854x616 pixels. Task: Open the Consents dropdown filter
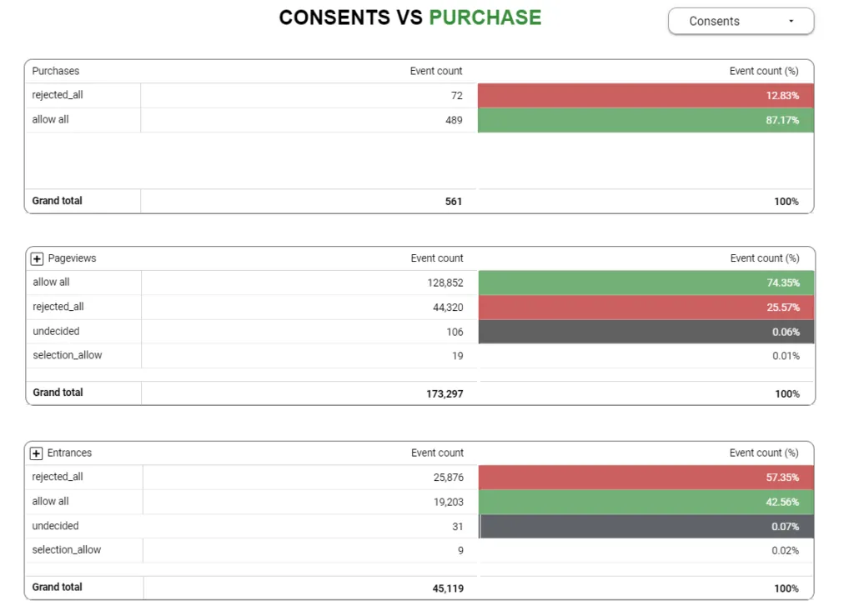pyautogui.click(x=741, y=21)
